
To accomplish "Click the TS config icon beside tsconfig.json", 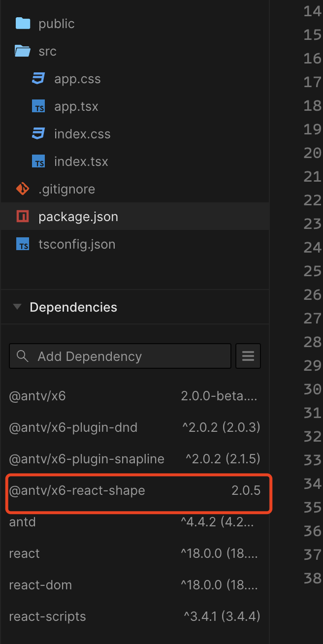I will 22,244.
